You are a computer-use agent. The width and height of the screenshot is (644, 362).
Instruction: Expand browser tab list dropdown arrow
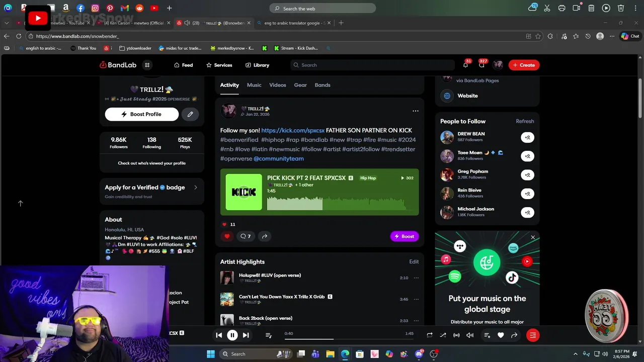[x=7, y=23]
